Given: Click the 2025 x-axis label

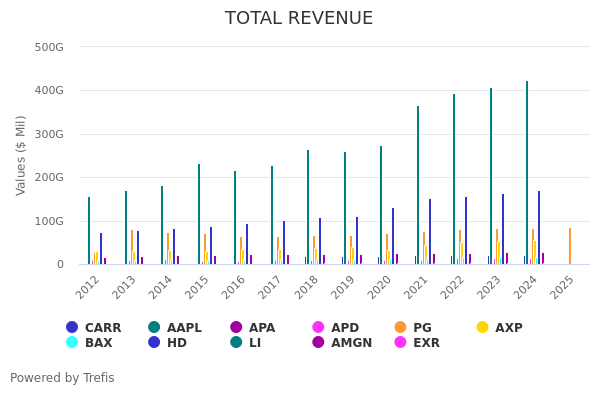Looking at the screenshot, I should (x=563, y=286).
